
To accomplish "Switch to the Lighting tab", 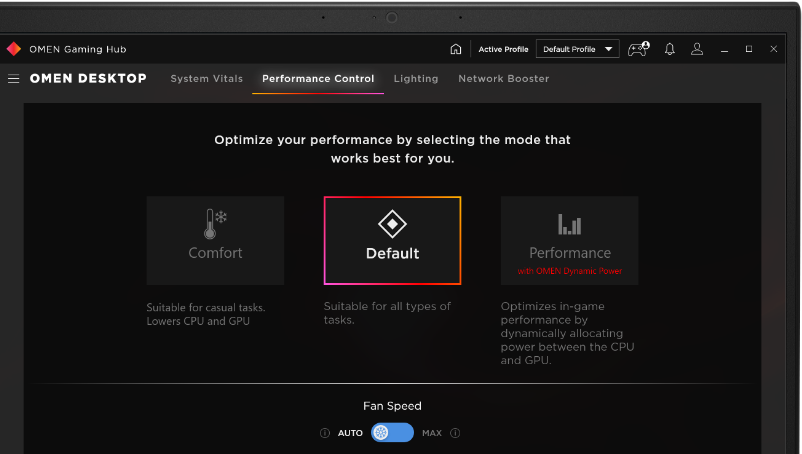I will coord(416,79).
